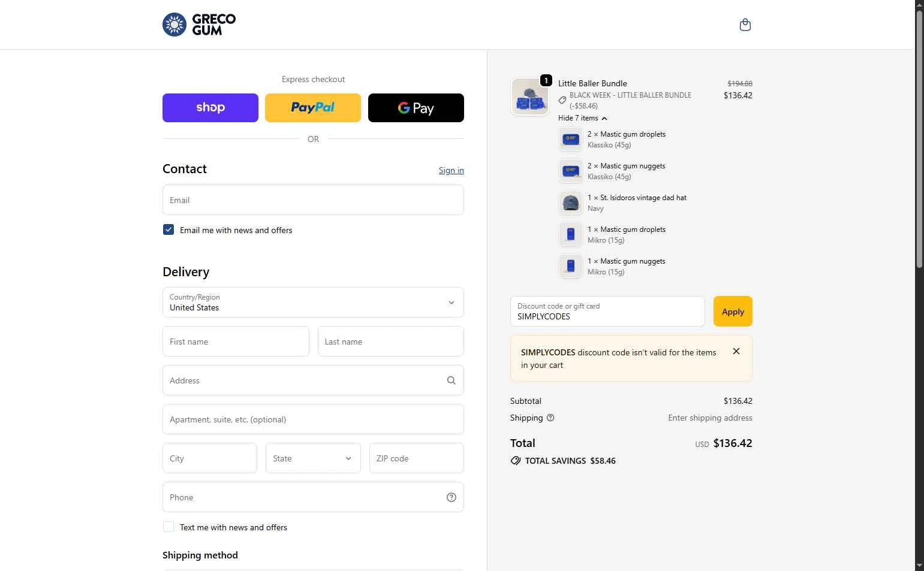Screen dimensions: 924x571
Task: Click the Shipping info question icon
Action: [550, 418]
